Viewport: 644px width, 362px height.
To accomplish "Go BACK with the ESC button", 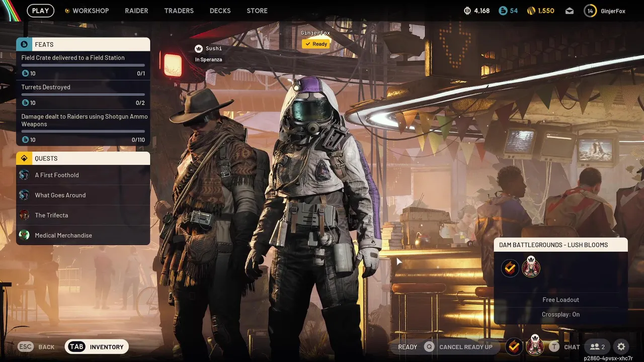I will coord(36,347).
